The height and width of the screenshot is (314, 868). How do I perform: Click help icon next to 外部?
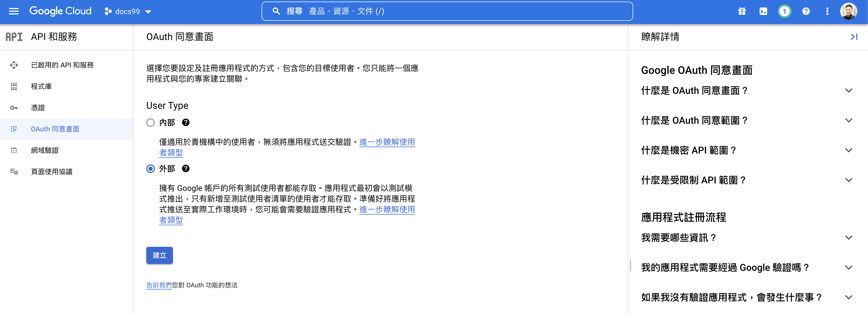[186, 169]
